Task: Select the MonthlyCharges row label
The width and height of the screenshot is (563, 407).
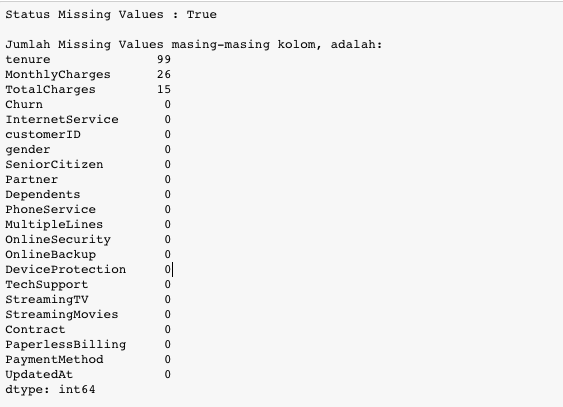Action: 58,75
